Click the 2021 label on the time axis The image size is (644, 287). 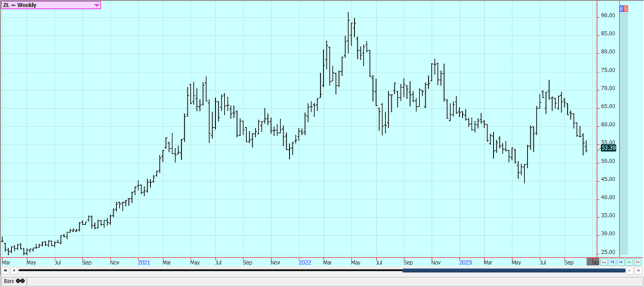[x=144, y=262]
